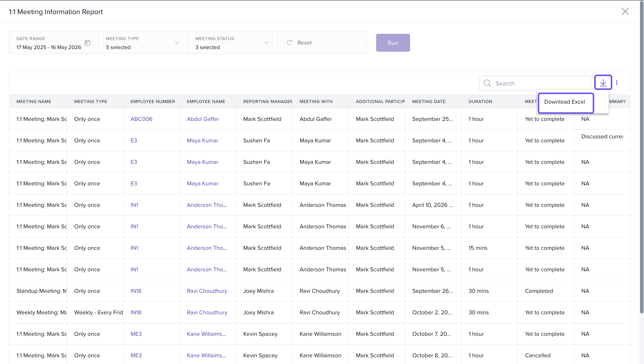Select the Date Range field 17 May 2025 - 16 May 2026
The height and width of the screenshot is (364, 644).
click(54, 43)
